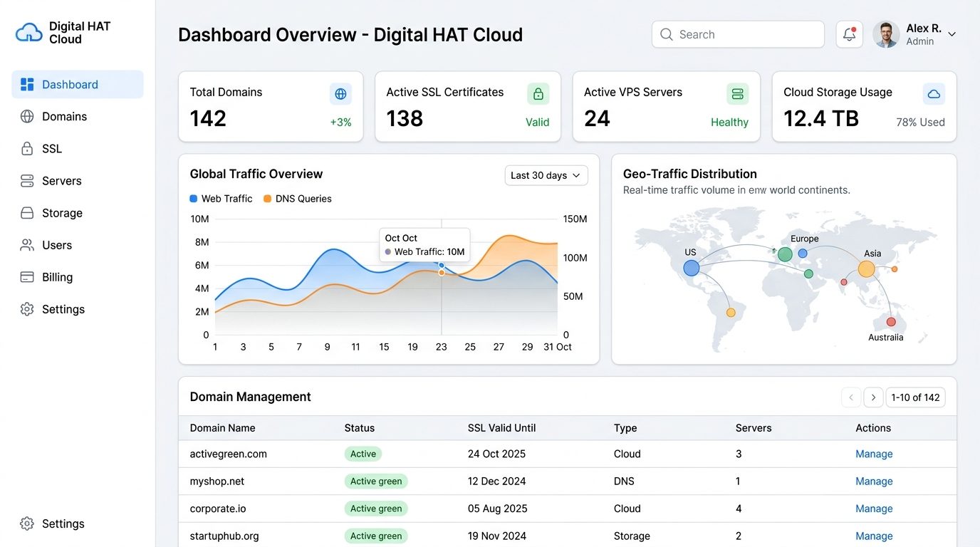The height and width of the screenshot is (547, 980).
Task: Click the corporate.io domain name
Action: [217, 509]
